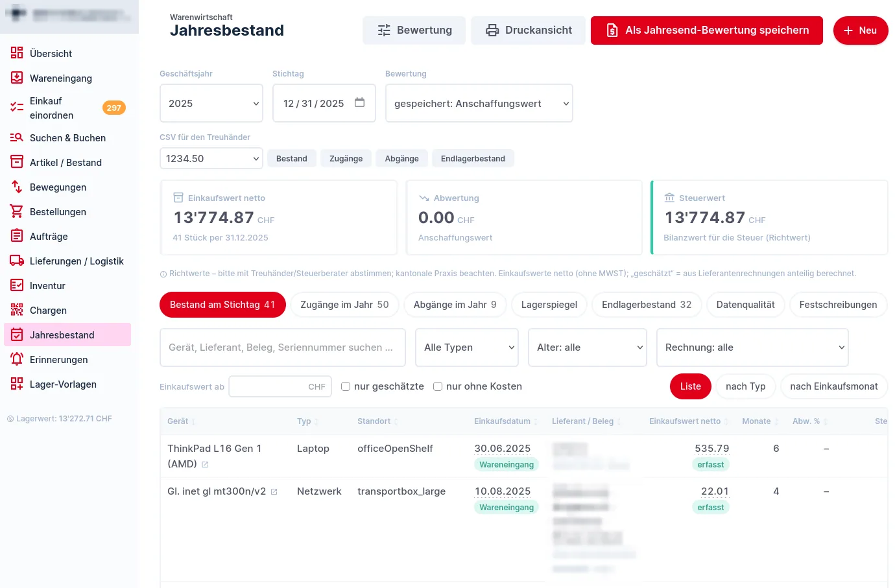Image resolution: width=895 pixels, height=588 pixels.
Task: Open the 'Rechnung: alle' filter dropdown
Action: tap(752, 347)
